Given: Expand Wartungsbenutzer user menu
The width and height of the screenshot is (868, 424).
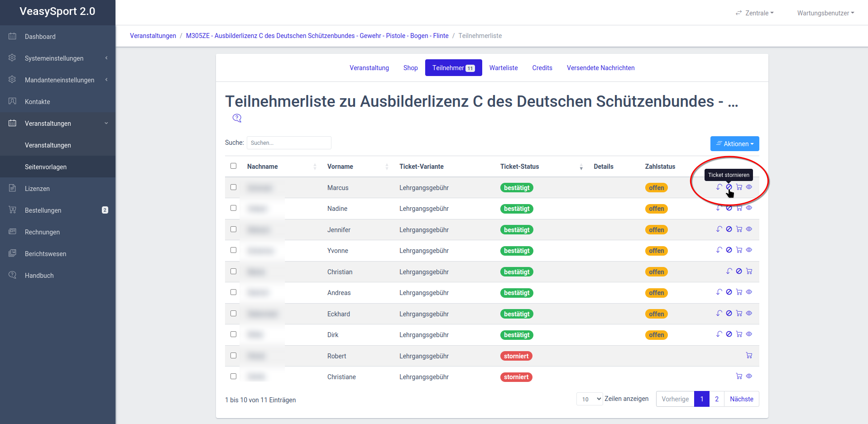Looking at the screenshot, I should 825,13.
